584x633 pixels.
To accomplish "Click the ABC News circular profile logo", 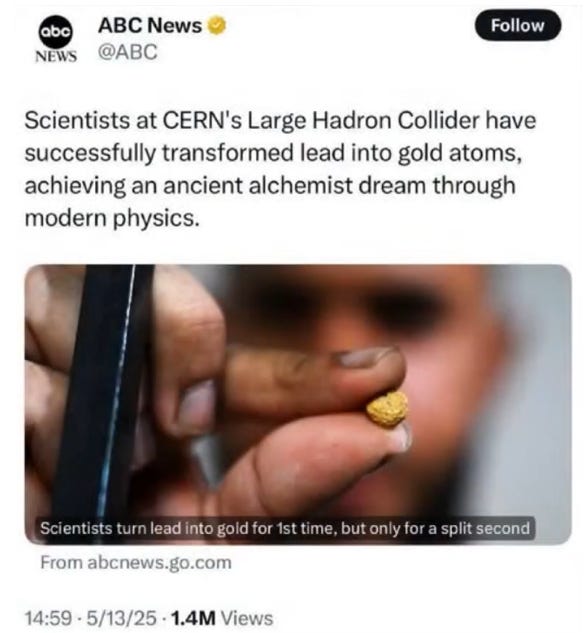I will click(56, 31).
